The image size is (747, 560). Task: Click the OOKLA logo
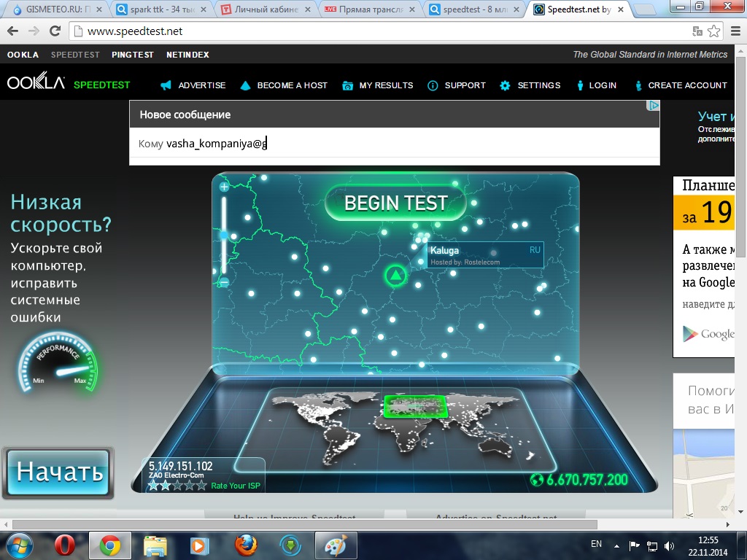36,81
